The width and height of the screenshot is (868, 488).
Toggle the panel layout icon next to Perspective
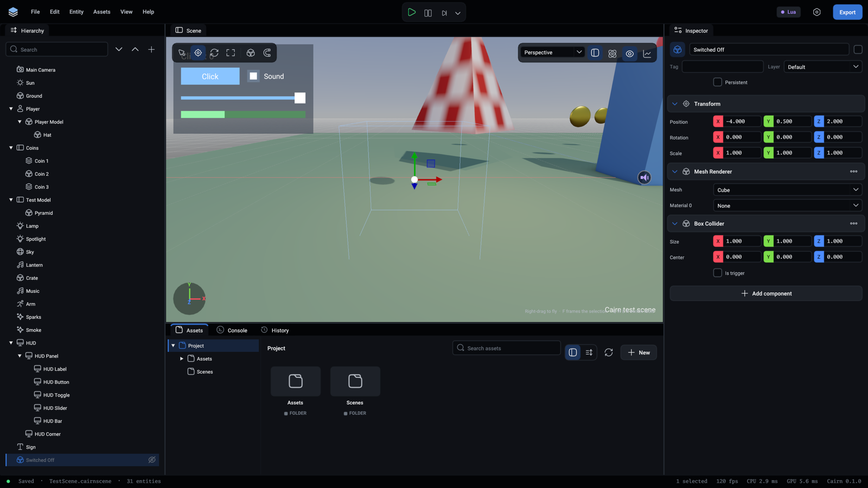595,53
